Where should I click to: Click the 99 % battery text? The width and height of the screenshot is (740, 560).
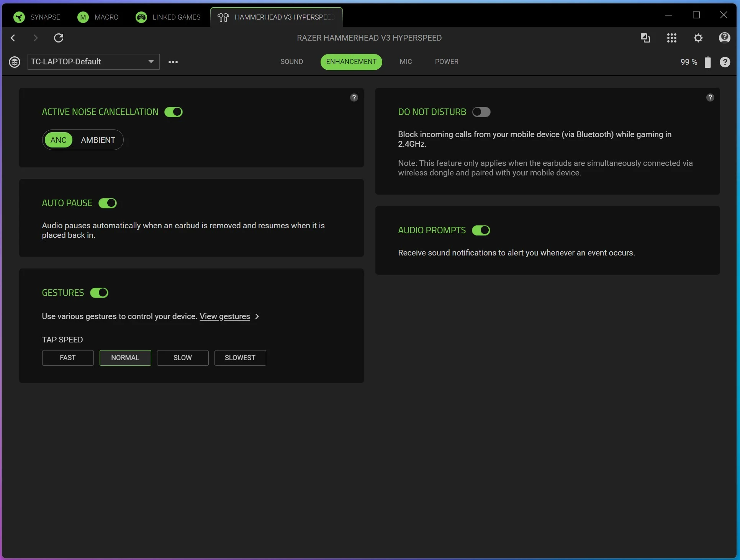click(x=689, y=62)
